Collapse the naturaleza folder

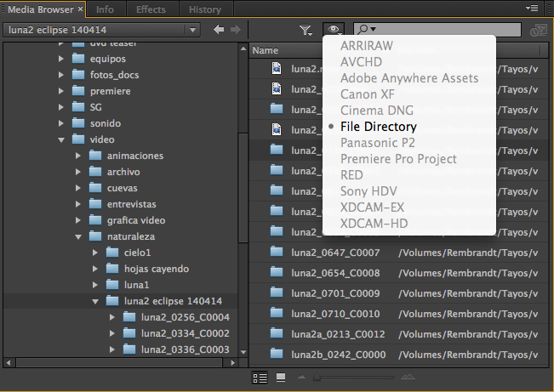(77, 236)
